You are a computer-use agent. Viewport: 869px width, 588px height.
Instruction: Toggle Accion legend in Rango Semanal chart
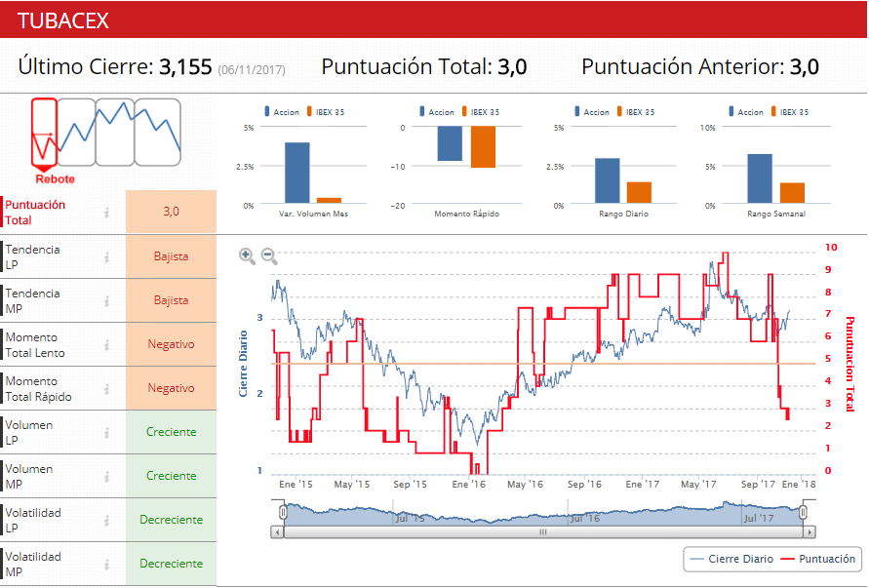[746, 112]
